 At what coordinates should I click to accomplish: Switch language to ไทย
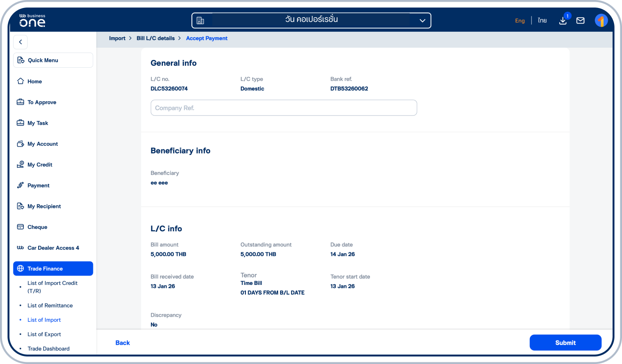(542, 21)
